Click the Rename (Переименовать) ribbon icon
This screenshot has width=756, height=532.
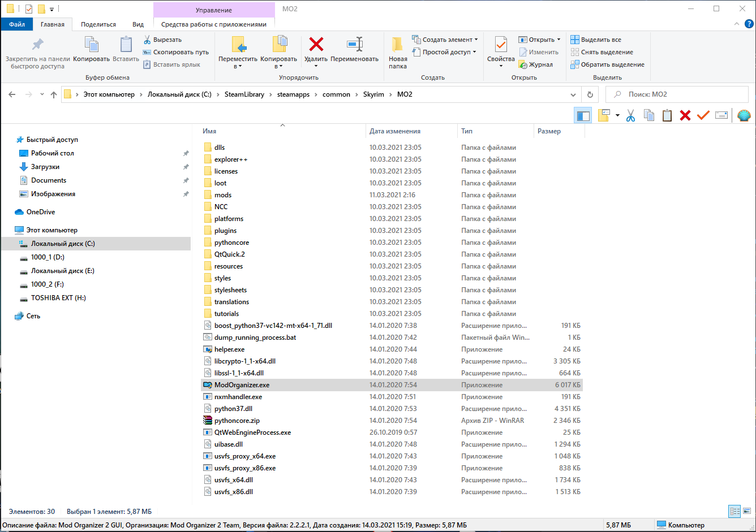(355, 45)
